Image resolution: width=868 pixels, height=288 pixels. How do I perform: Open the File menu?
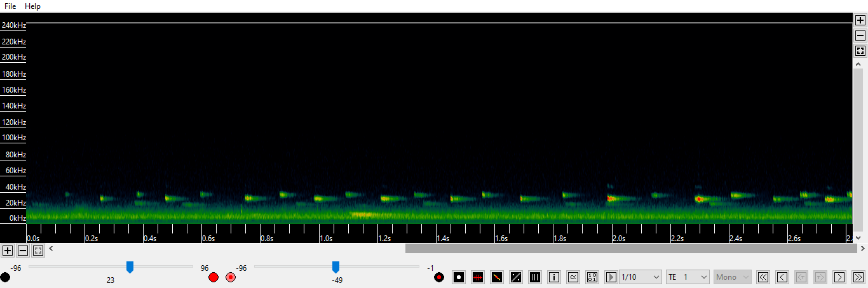click(x=10, y=6)
